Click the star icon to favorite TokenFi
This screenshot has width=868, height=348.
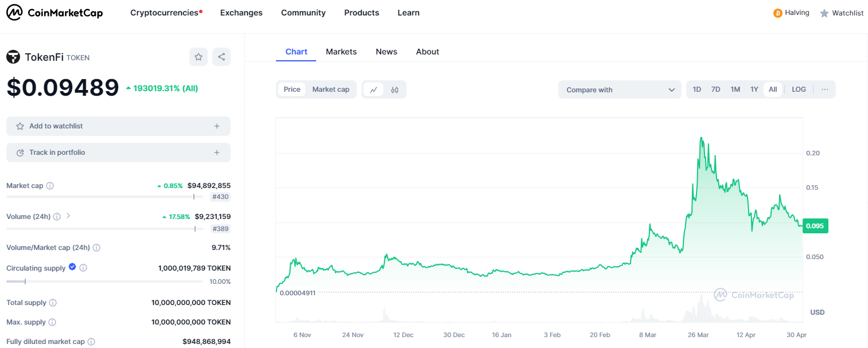[x=198, y=57]
